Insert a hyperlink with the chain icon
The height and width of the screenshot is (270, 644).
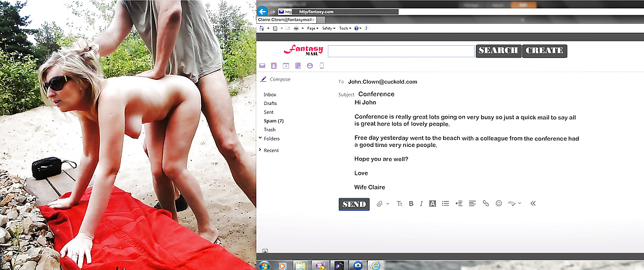tap(486, 203)
